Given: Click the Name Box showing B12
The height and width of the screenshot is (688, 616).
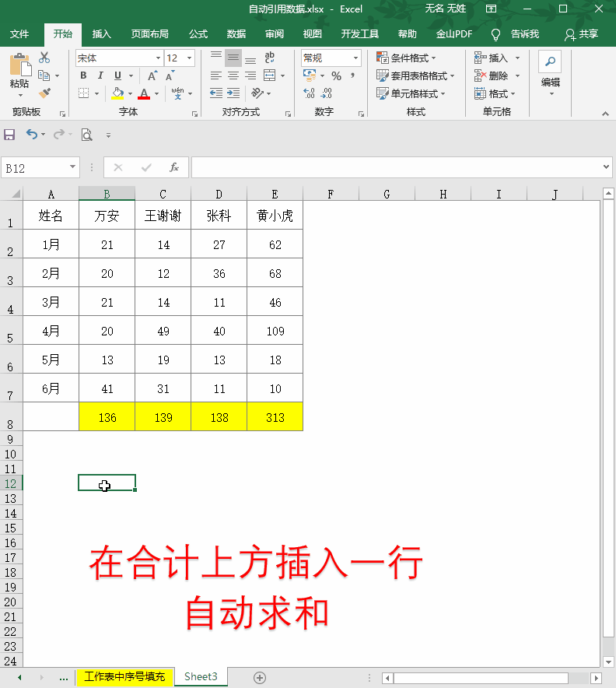Looking at the screenshot, I should 35,167.
